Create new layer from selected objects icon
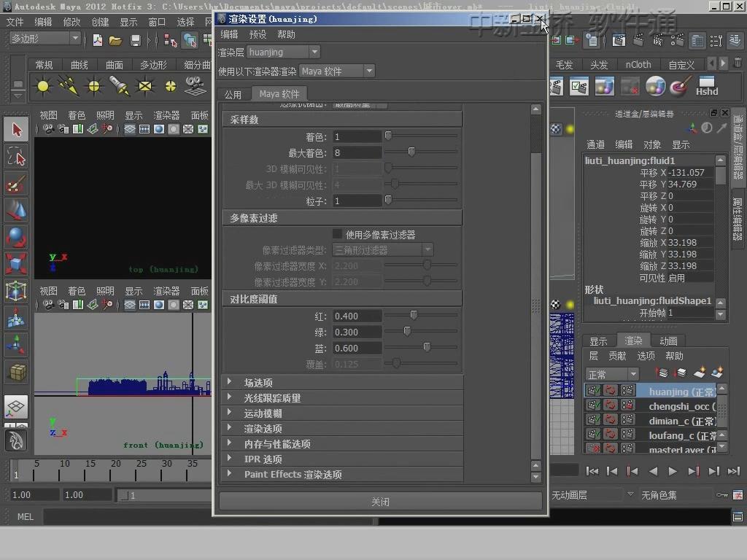This screenshot has height=560, width=747. (717, 373)
